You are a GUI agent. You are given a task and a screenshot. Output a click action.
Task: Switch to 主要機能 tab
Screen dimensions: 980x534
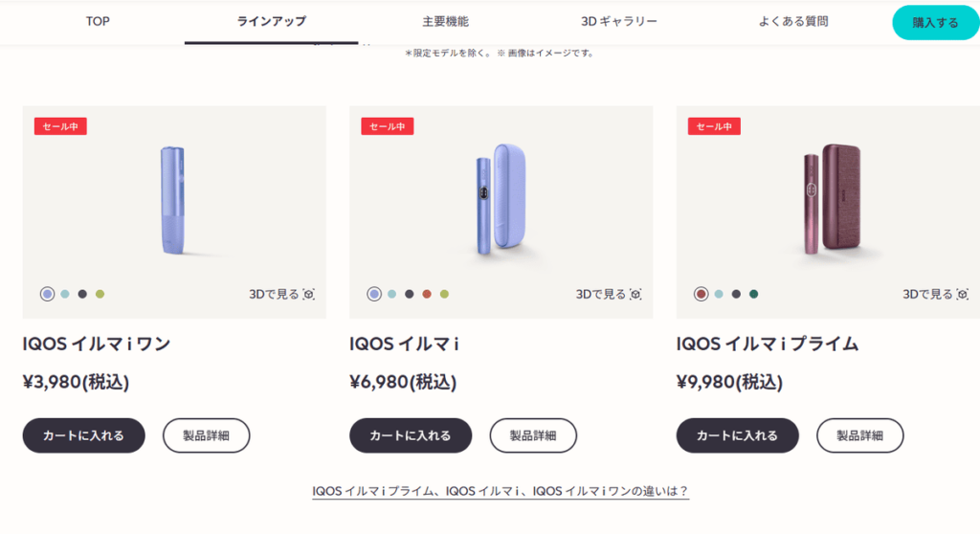pos(446,21)
